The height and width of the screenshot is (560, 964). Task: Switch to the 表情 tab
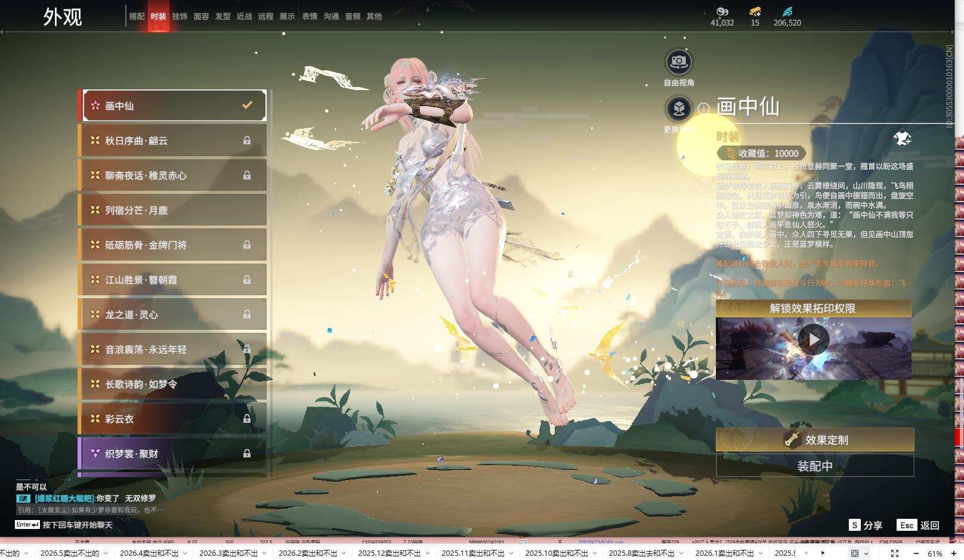[x=310, y=16]
